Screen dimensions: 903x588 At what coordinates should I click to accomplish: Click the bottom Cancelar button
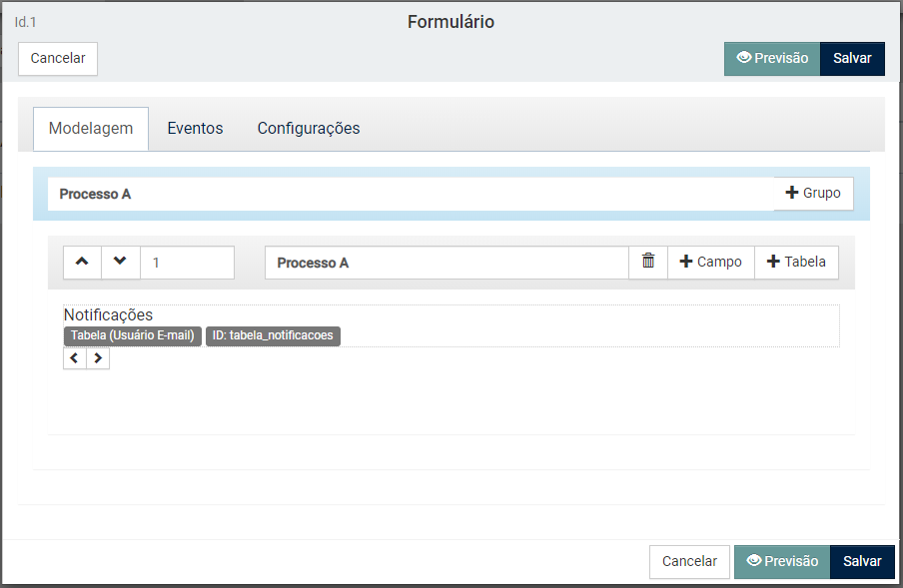pos(689,561)
